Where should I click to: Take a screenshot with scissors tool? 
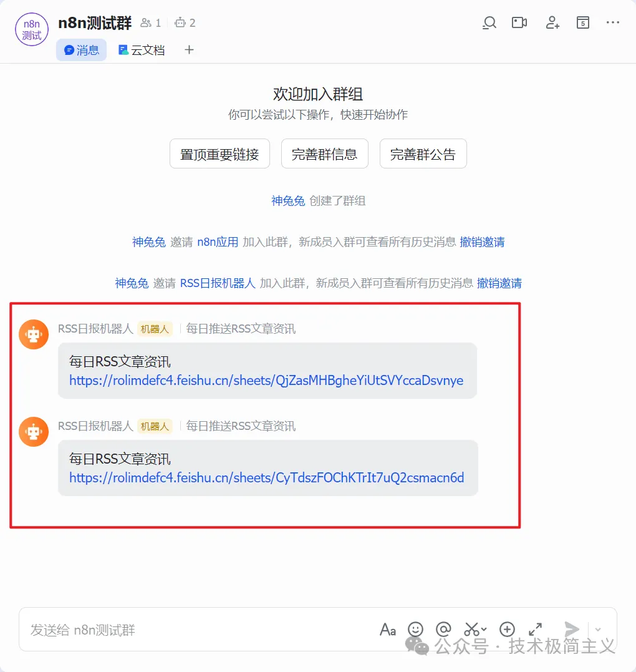471,630
